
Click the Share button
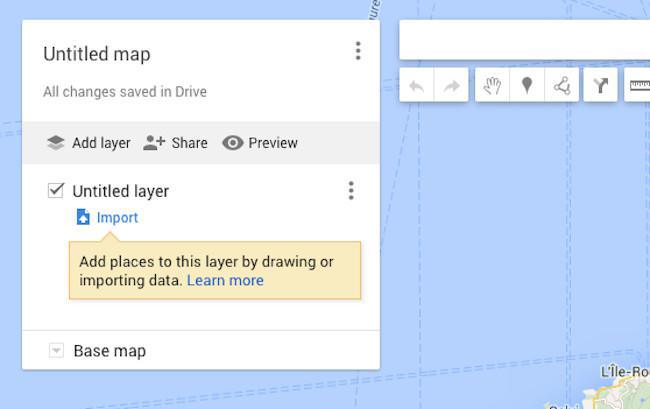(x=176, y=143)
